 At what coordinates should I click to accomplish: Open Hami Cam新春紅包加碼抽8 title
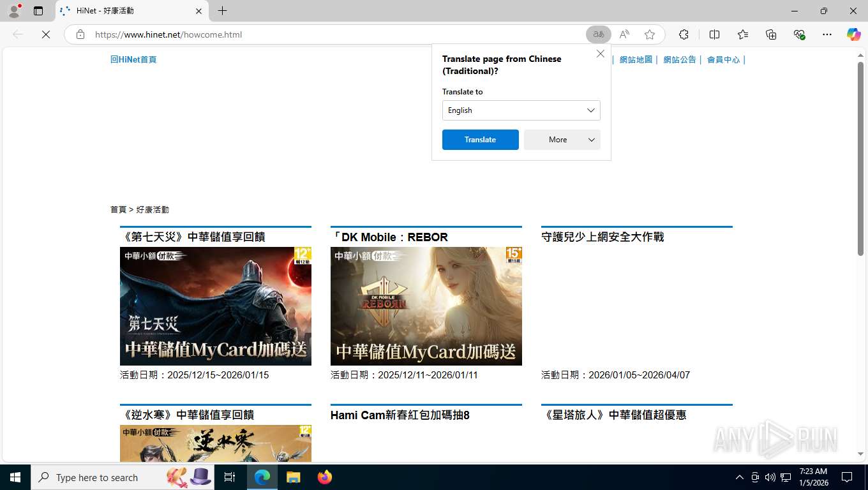click(x=400, y=415)
